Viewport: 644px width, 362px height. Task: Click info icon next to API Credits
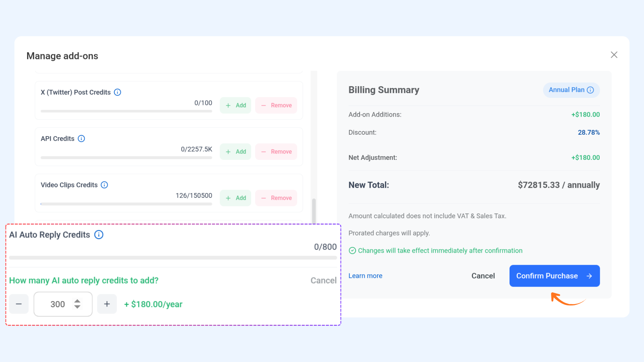[82, 138]
